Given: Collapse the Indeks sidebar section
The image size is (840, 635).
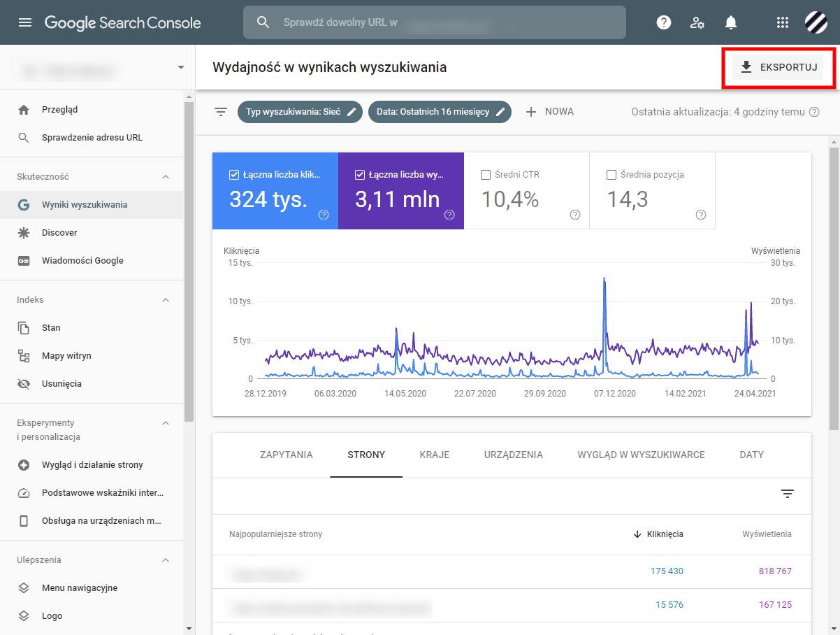Looking at the screenshot, I should click(166, 300).
